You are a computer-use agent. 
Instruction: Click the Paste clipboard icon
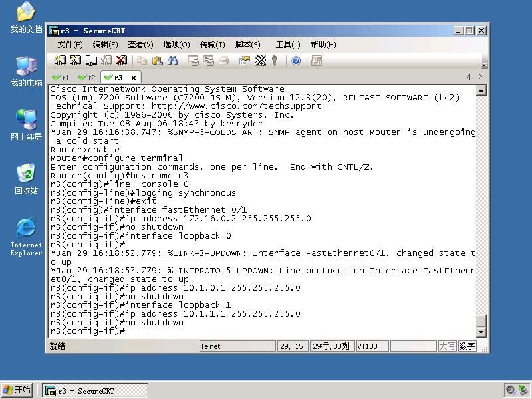[x=157, y=61]
